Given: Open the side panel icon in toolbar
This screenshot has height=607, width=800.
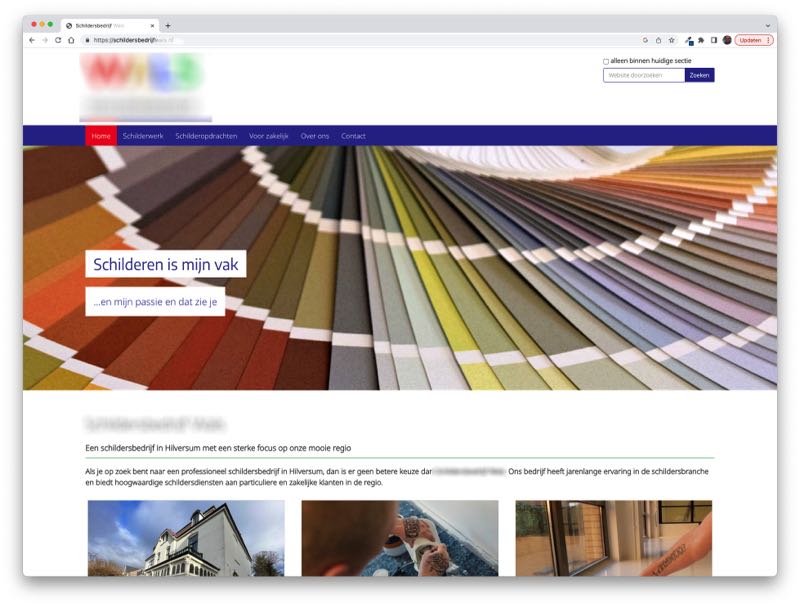Looking at the screenshot, I should tap(714, 40).
